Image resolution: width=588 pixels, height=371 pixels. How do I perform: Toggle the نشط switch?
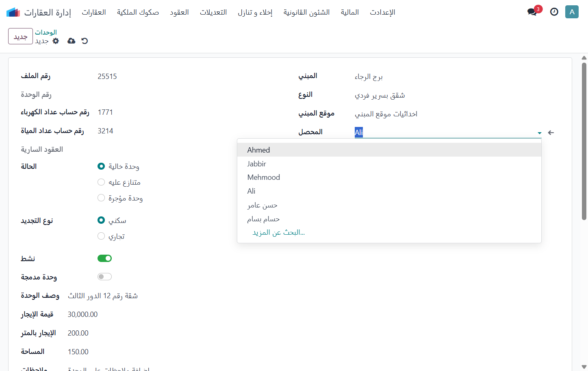point(104,258)
